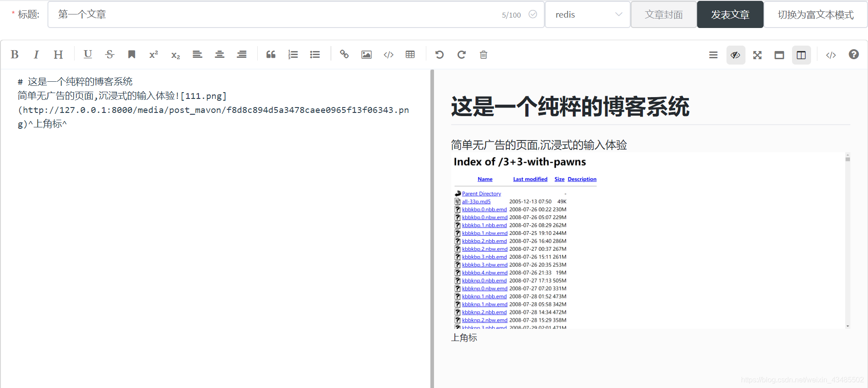Clear editor content with trash icon
The image size is (868, 388).
pos(484,55)
